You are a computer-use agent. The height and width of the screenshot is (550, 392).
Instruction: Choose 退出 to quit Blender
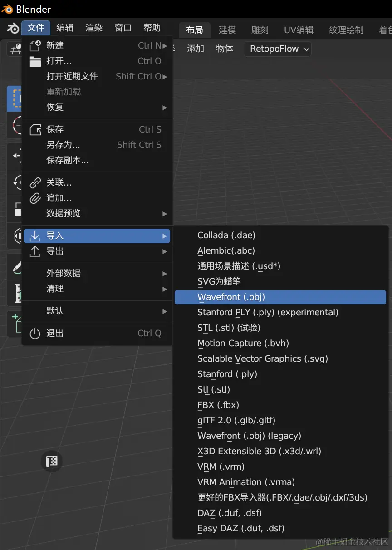pyautogui.click(x=97, y=333)
